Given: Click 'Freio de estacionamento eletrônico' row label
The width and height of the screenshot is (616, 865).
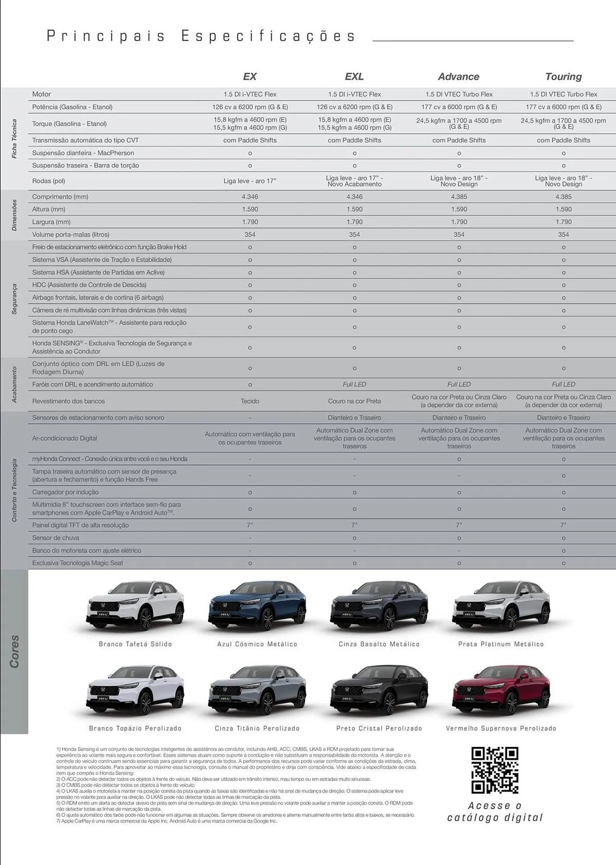Looking at the screenshot, I should (x=109, y=247).
